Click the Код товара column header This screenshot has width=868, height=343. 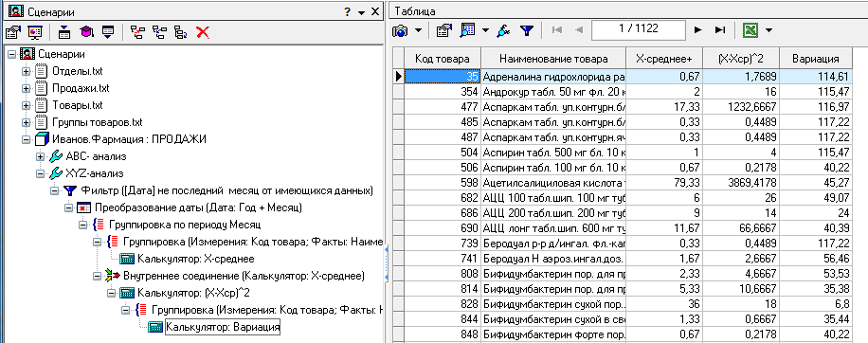443,59
